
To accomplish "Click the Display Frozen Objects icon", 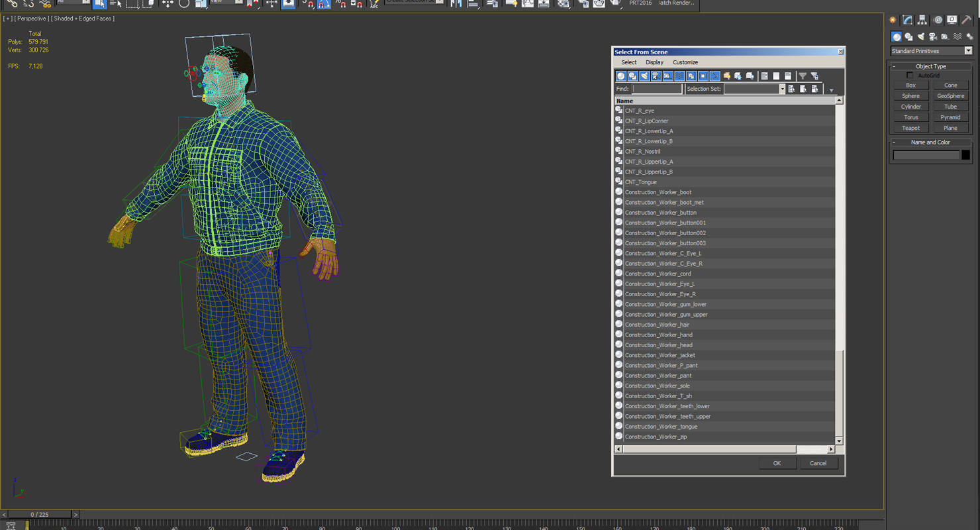I will [738, 76].
